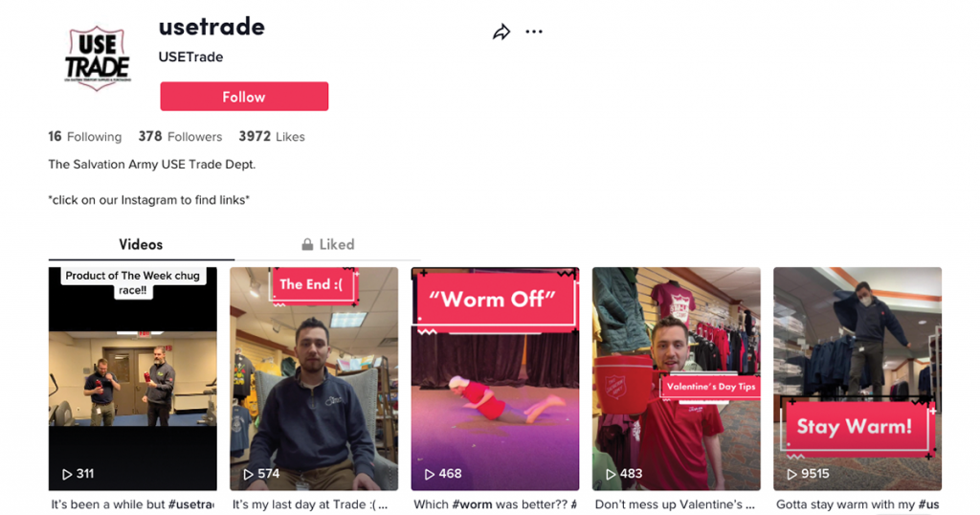Open the "Stay Warm!" video thumbnail
The height and width of the screenshot is (515, 980).
tap(857, 379)
